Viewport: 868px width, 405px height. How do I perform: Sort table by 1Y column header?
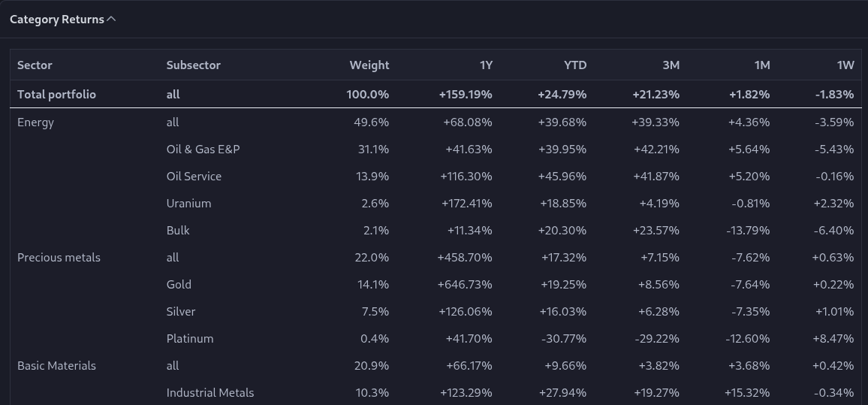pos(486,65)
